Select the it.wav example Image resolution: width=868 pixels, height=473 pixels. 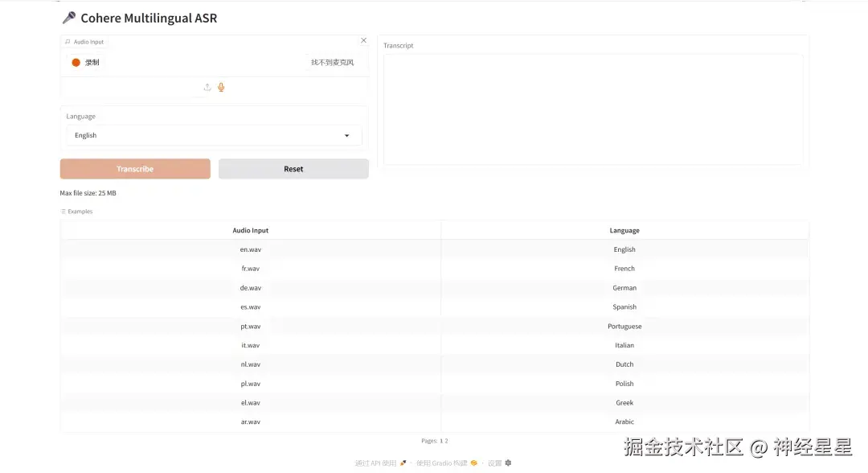click(x=250, y=345)
